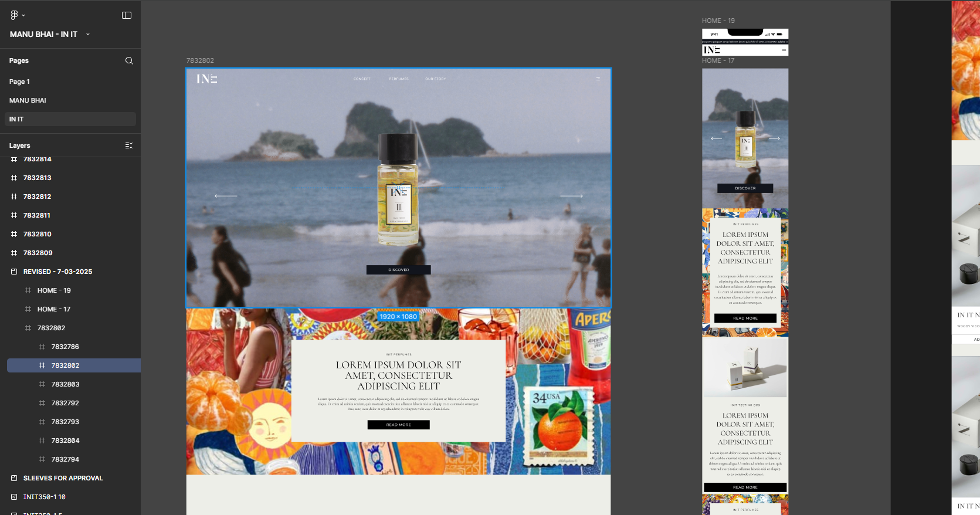Click the section icon beside REVISED - 7-03-2025
980x515 pixels.
[14, 272]
